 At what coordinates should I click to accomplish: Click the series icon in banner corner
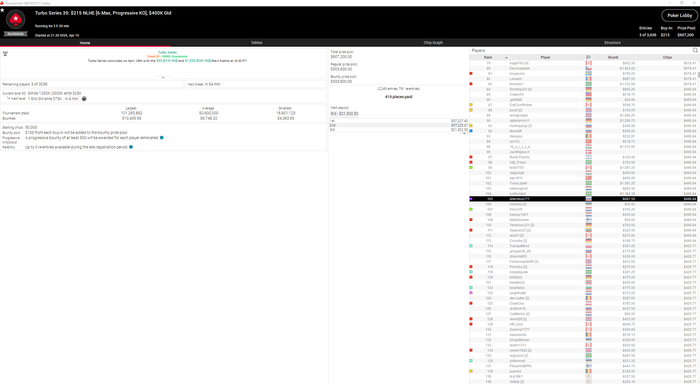5,54
